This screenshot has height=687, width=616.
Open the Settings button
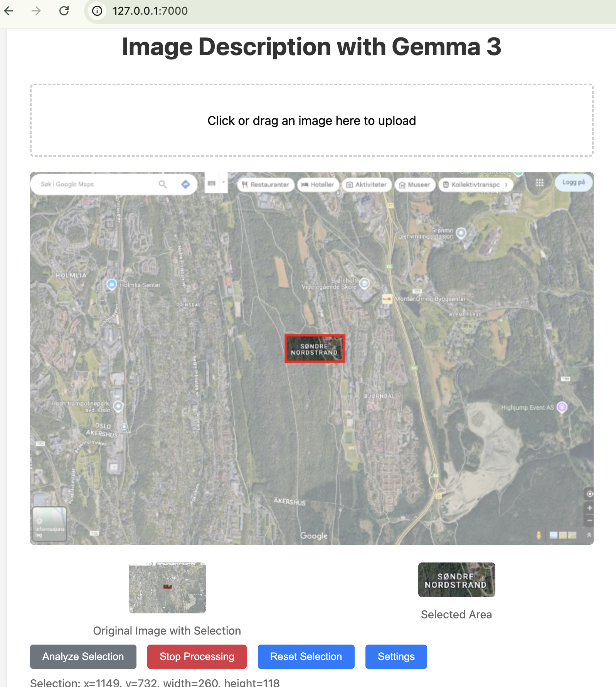click(x=396, y=657)
